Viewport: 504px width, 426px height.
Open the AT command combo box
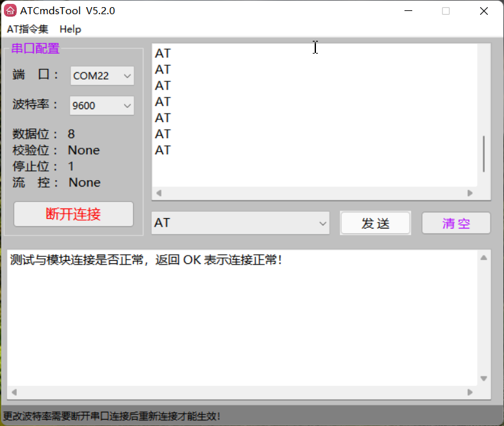coord(240,223)
